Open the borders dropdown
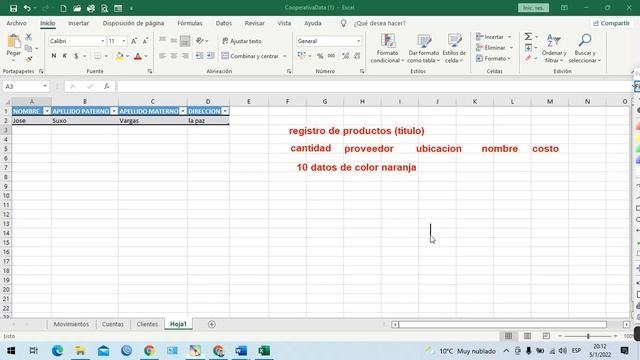The height and width of the screenshot is (360, 640). pyautogui.click(x=106, y=56)
